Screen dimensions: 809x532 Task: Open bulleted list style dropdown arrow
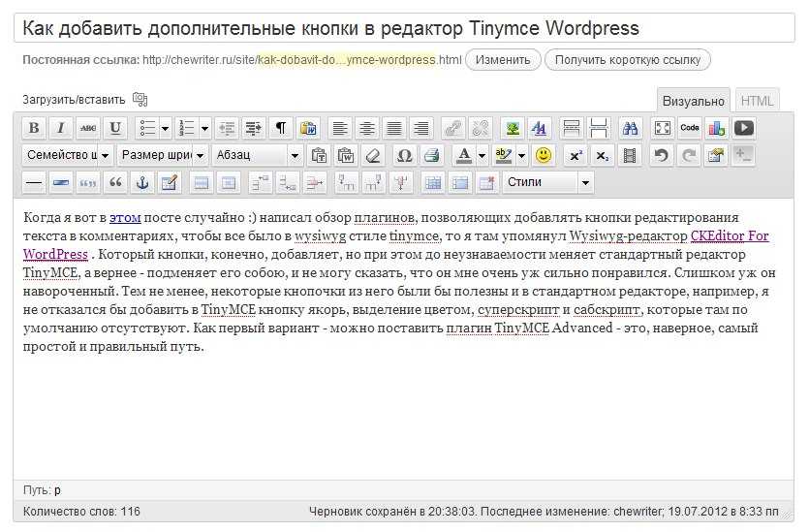pos(165,128)
